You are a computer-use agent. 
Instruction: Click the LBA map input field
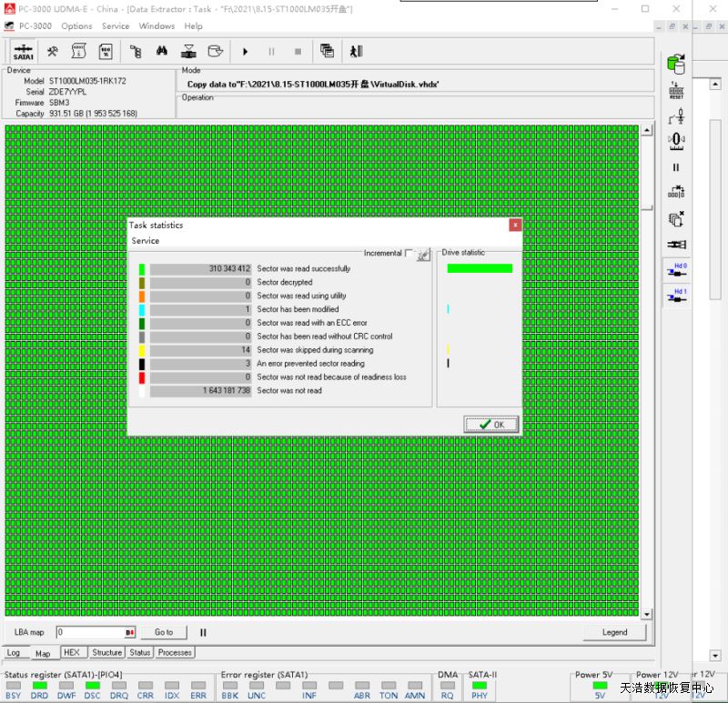89,632
